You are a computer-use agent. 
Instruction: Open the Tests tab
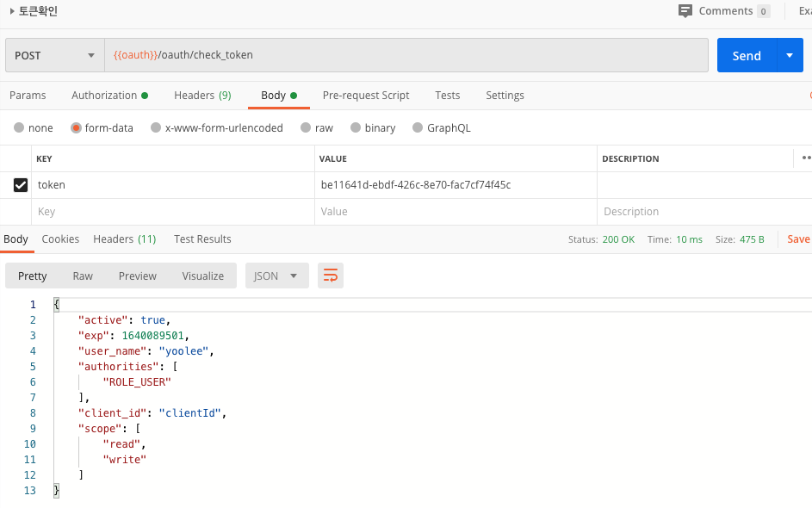[448, 96]
